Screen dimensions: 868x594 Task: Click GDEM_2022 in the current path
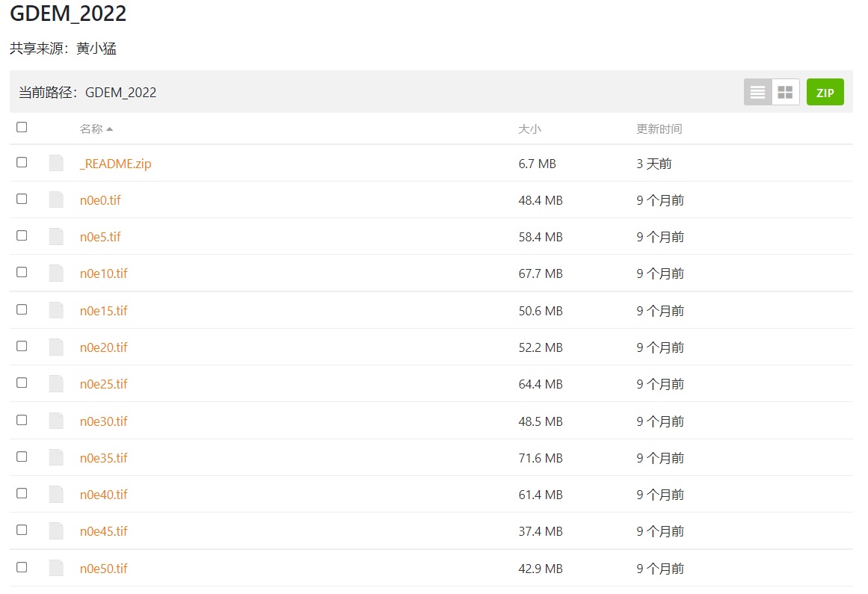[120, 93]
